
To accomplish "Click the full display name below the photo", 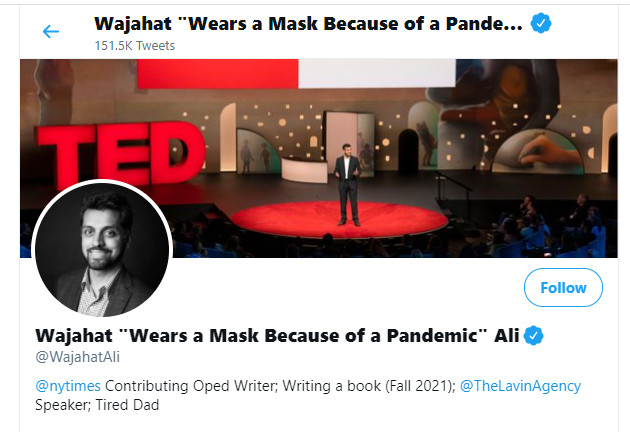I will [277, 336].
